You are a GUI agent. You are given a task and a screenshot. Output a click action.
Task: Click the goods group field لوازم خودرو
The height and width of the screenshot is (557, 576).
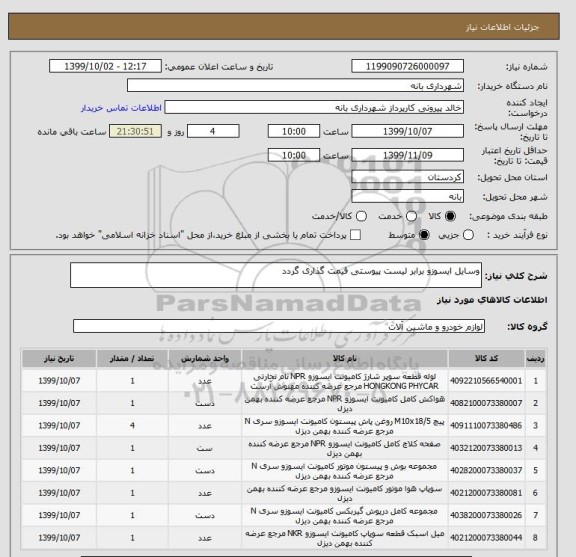[278, 326]
